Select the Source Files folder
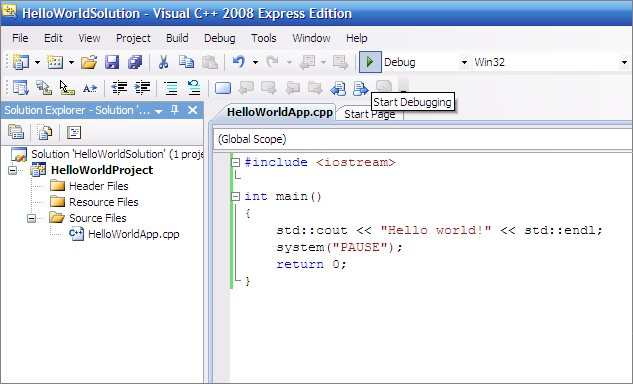 point(98,218)
